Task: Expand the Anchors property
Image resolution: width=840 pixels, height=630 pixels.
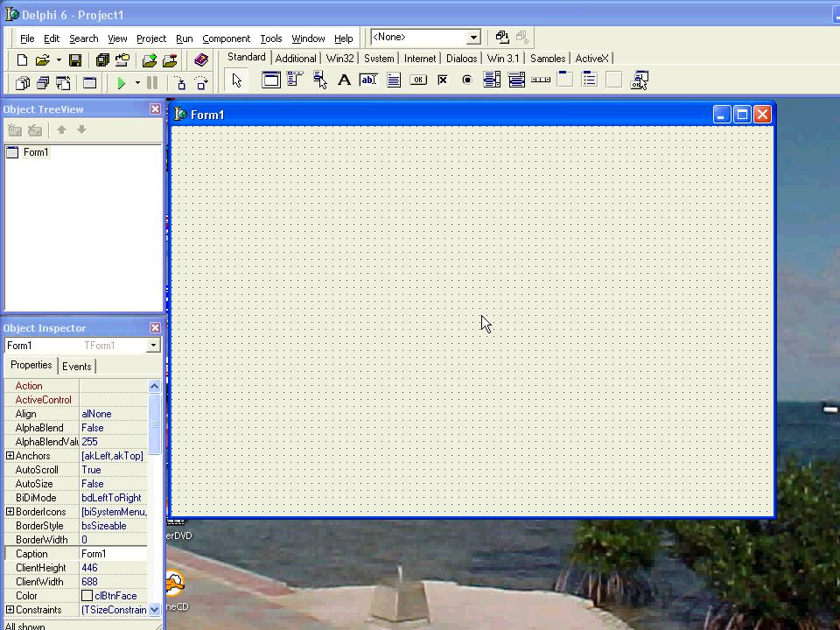Action: click(x=10, y=455)
